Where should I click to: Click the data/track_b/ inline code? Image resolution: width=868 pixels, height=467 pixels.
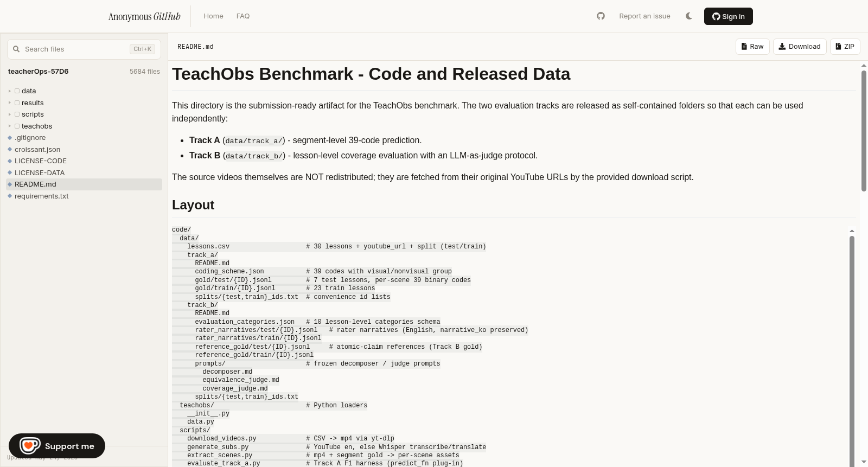point(254,156)
